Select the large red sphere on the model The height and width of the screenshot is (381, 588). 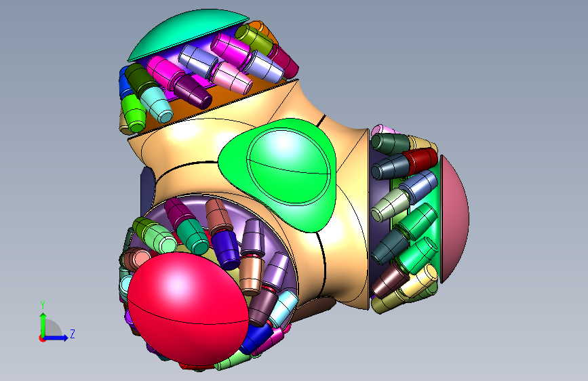[x=189, y=308]
